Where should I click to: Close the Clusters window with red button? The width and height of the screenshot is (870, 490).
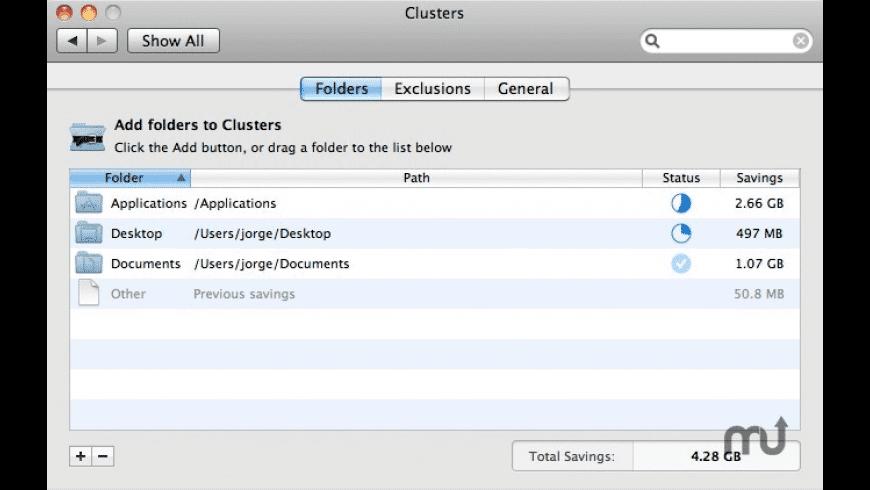click(64, 13)
